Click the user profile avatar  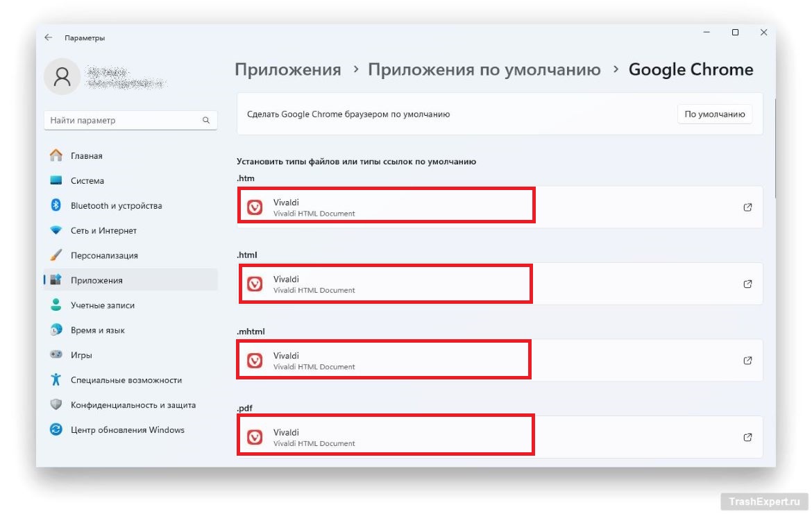62,76
